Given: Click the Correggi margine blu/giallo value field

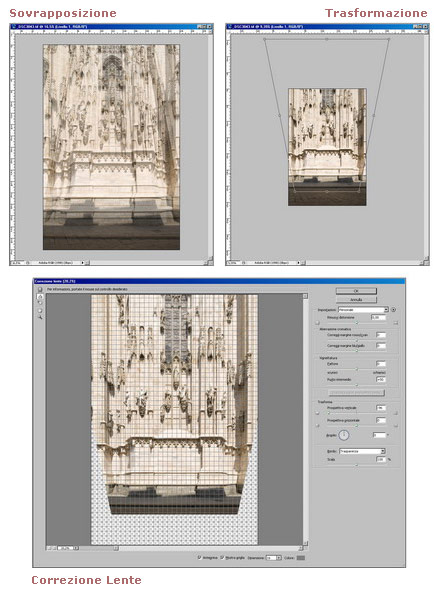Looking at the screenshot, I should [x=381, y=346].
